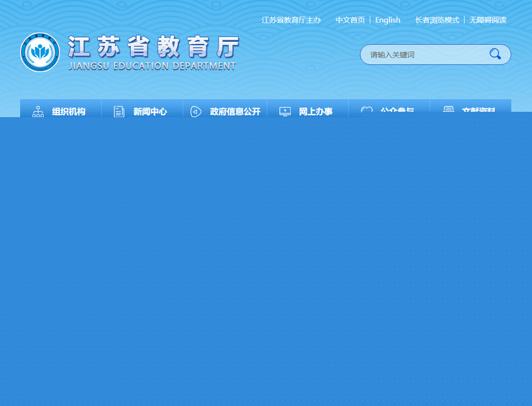
Task: Switch to the English site link
Action: [x=388, y=20]
